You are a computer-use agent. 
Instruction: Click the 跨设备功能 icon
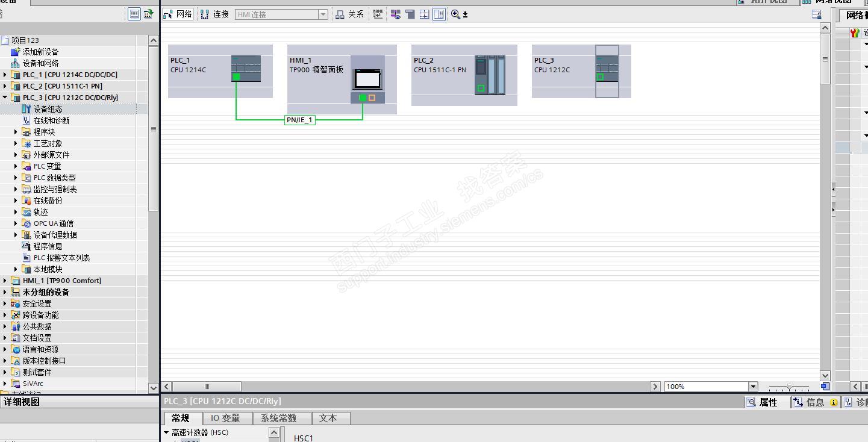click(x=16, y=315)
